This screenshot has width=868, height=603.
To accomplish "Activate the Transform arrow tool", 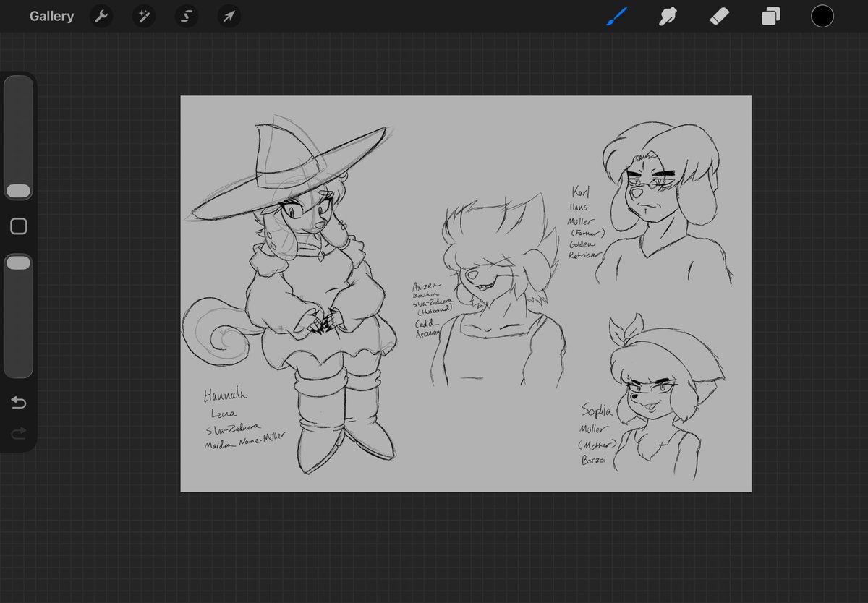I will pyautogui.click(x=229, y=16).
